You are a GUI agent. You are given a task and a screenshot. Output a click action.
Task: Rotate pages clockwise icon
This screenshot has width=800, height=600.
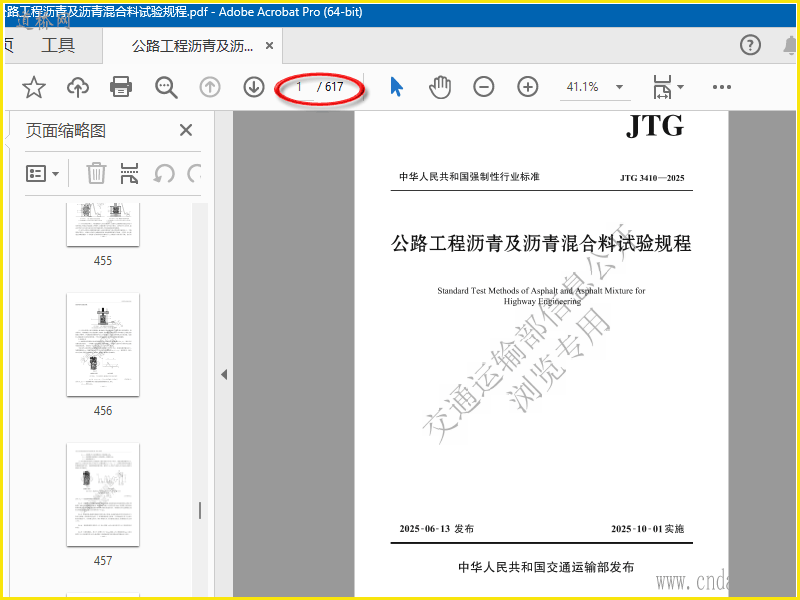pos(194,173)
